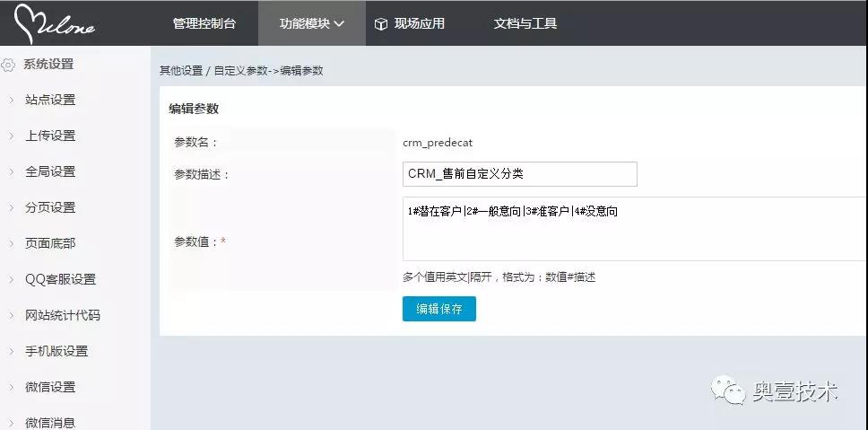Expand the 功能模块 dropdown arrow
The height and width of the screenshot is (430, 868).
pos(339,24)
